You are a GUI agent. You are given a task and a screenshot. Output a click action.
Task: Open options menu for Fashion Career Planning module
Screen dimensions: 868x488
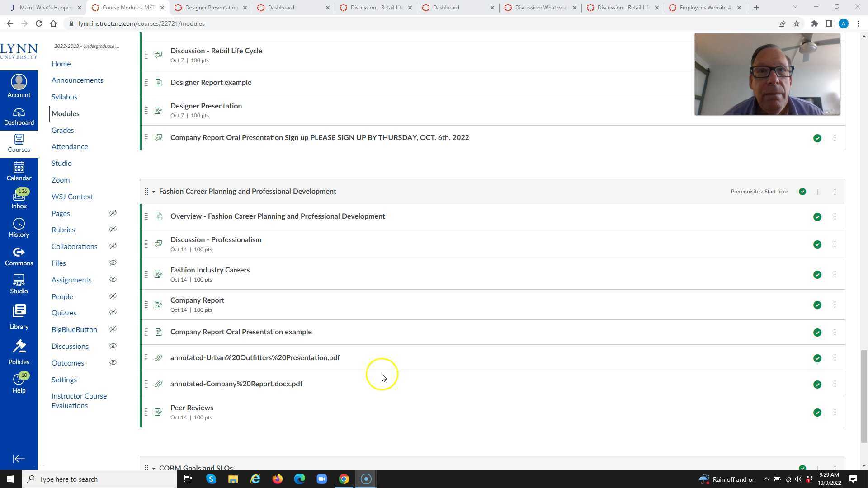coord(835,192)
